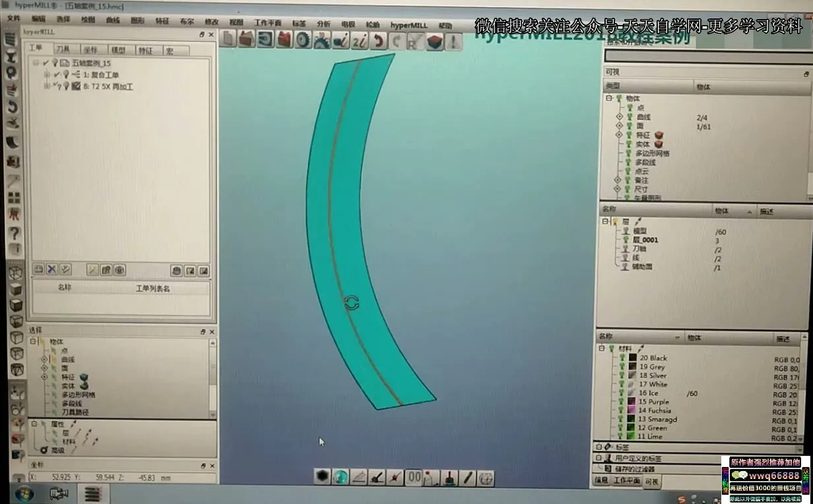Click the 14 Fuchsia color swatch

632,410
